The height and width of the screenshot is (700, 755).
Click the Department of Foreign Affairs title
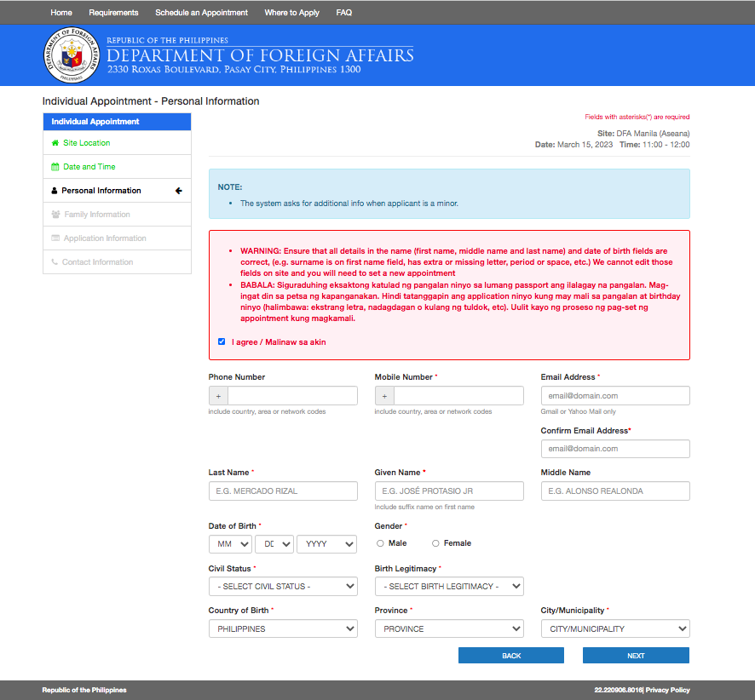coord(260,55)
